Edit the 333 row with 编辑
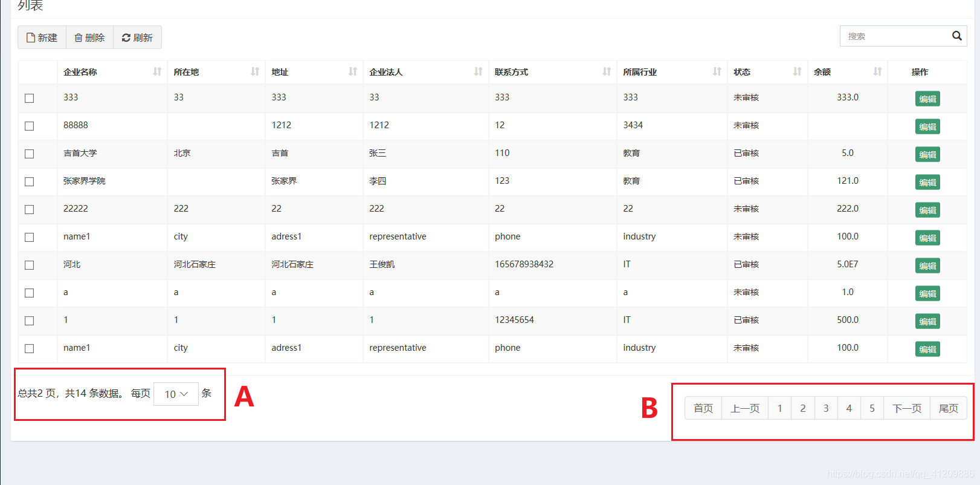This screenshot has width=980, height=485. (x=927, y=99)
